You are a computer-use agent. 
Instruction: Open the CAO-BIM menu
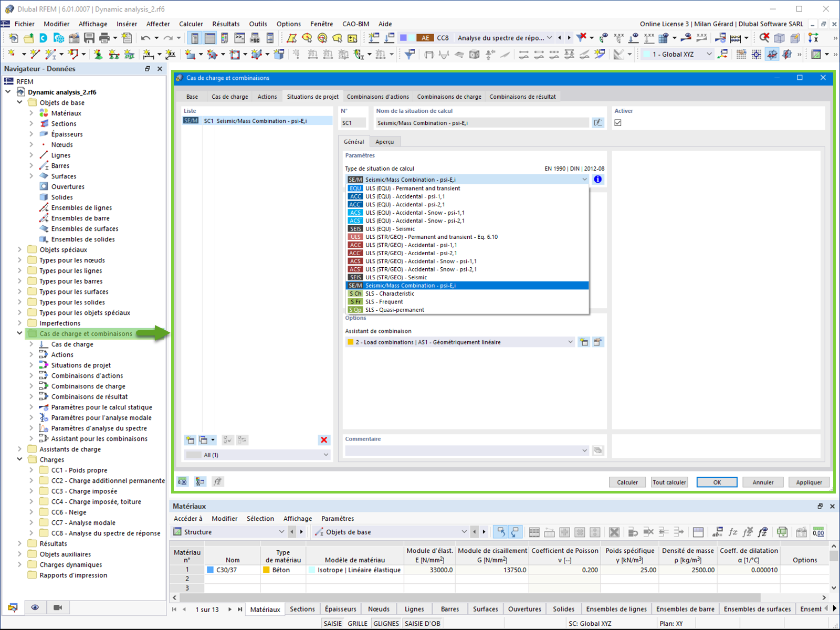[356, 24]
